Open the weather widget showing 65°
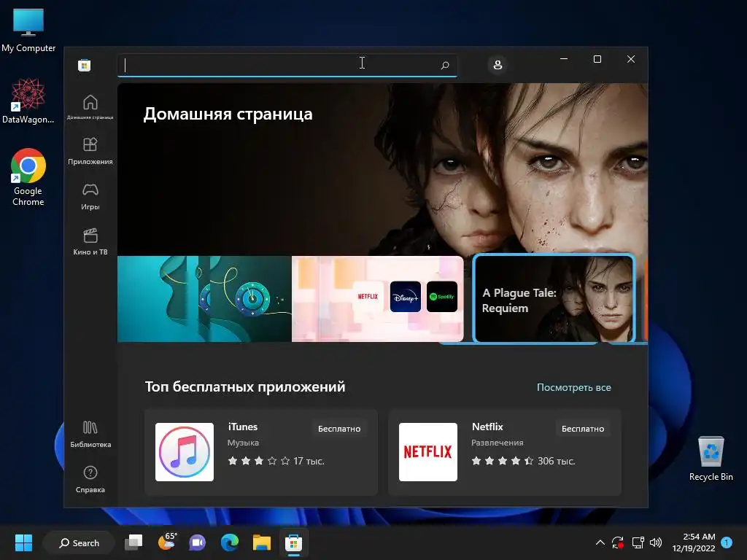Image resolution: width=747 pixels, height=560 pixels. (166, 542)
